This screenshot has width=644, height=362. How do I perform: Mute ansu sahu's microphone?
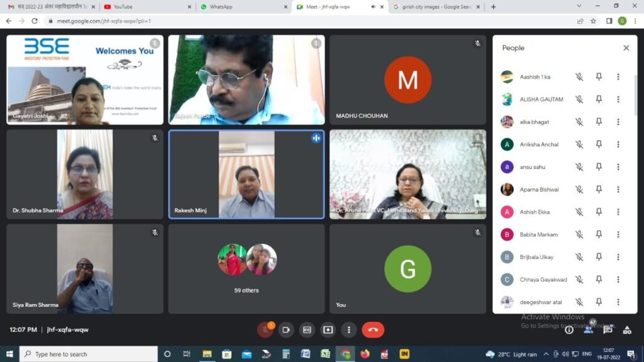tap(579, 167)
